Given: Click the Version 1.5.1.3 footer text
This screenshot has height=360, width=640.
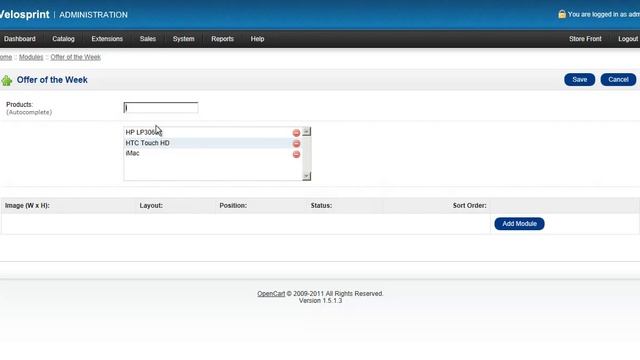Looking at the screenshot, I should [320, 301].
